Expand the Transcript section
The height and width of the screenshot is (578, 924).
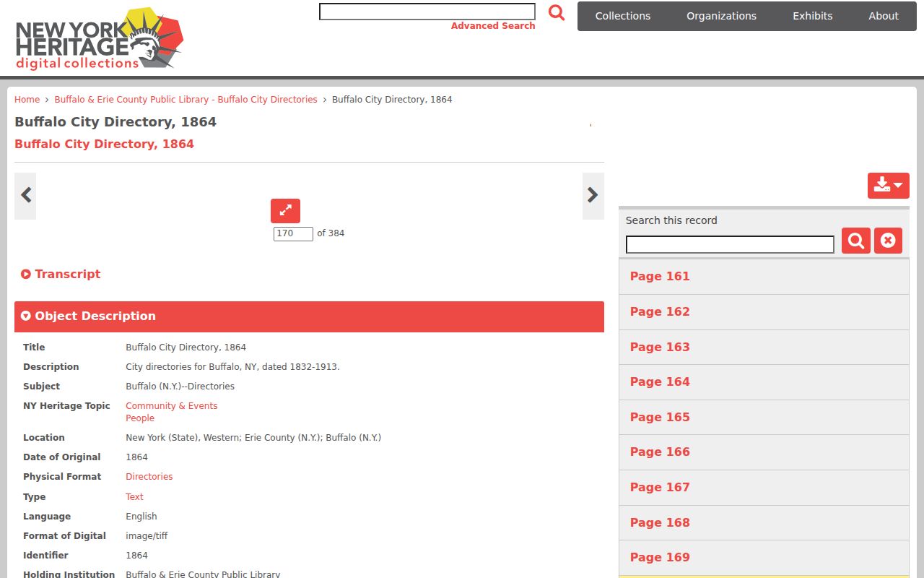point(61,274)
